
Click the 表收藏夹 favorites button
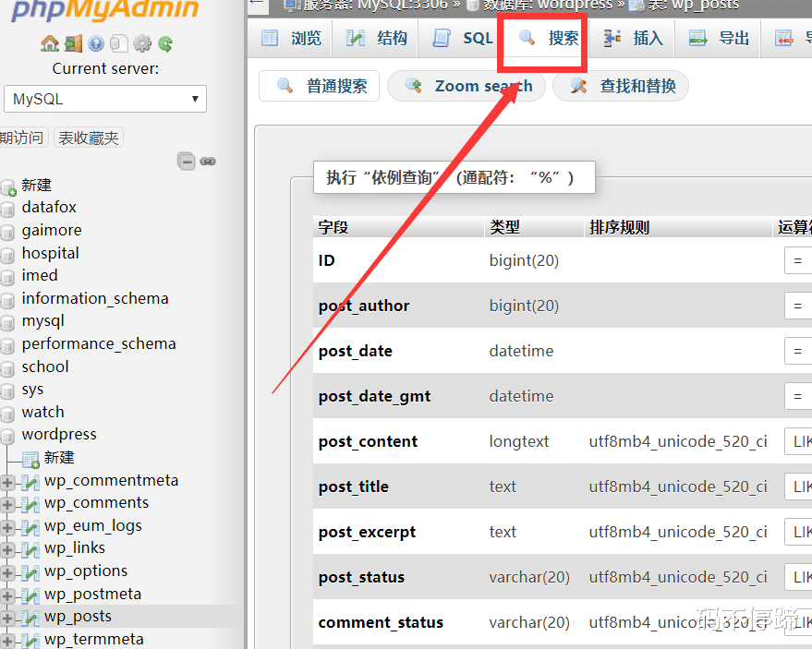click(x=89, y=138)
